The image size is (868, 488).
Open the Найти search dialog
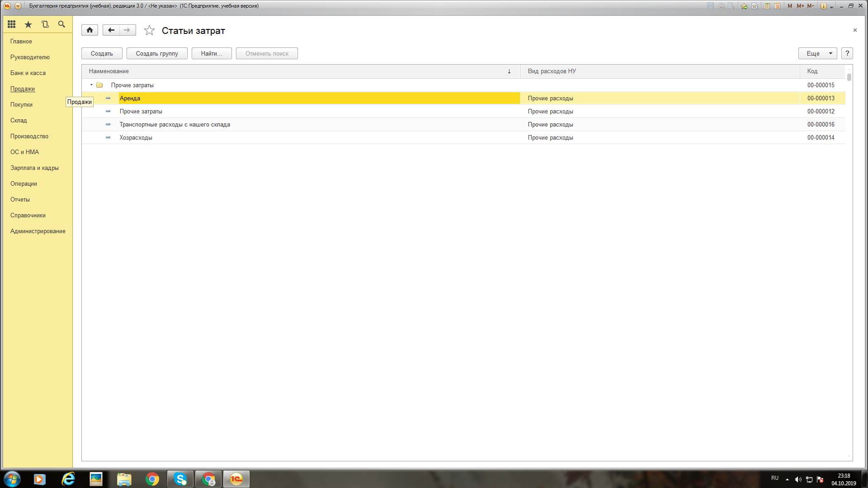point(212,53)
